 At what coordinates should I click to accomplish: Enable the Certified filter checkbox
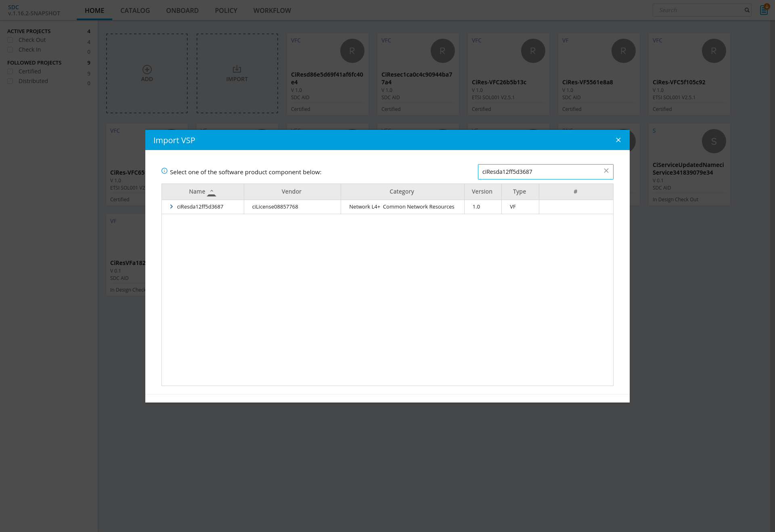coord(10,71)
